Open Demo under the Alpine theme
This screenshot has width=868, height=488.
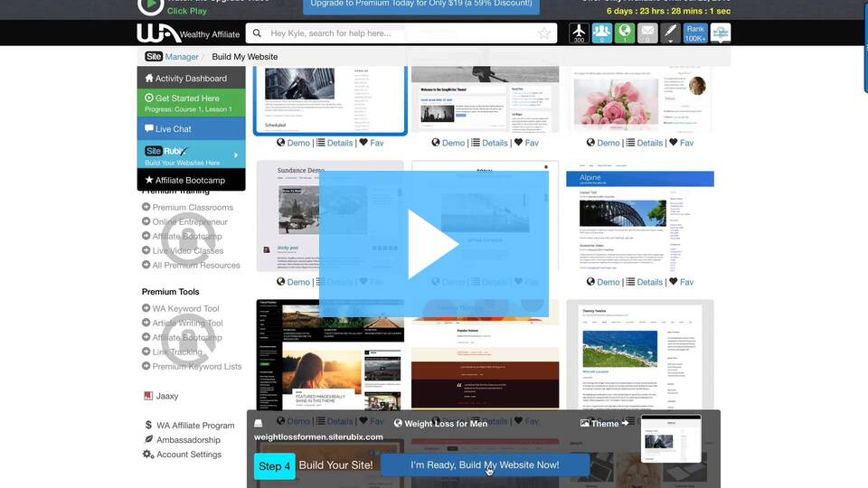pos(603,282)
